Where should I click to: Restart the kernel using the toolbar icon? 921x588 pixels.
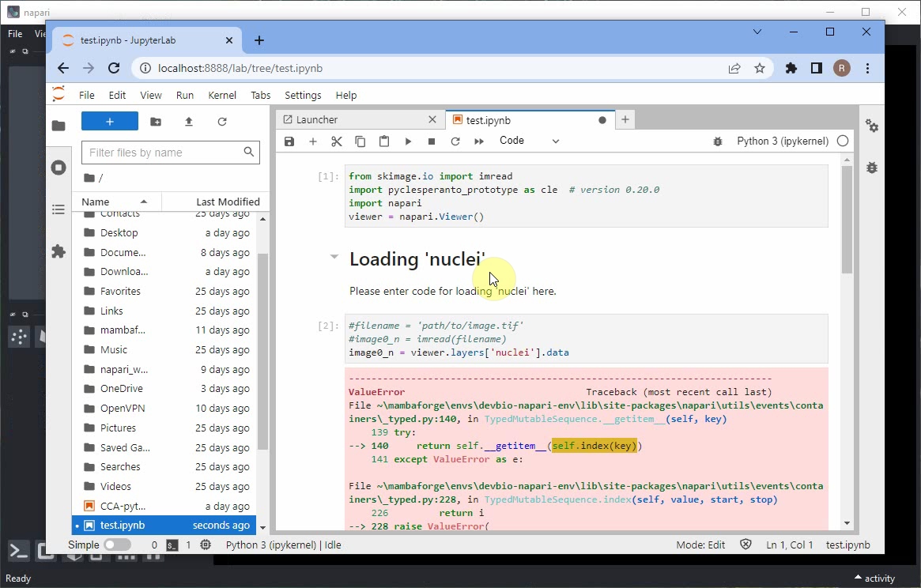pyautogui.click(x=455, y=141)
